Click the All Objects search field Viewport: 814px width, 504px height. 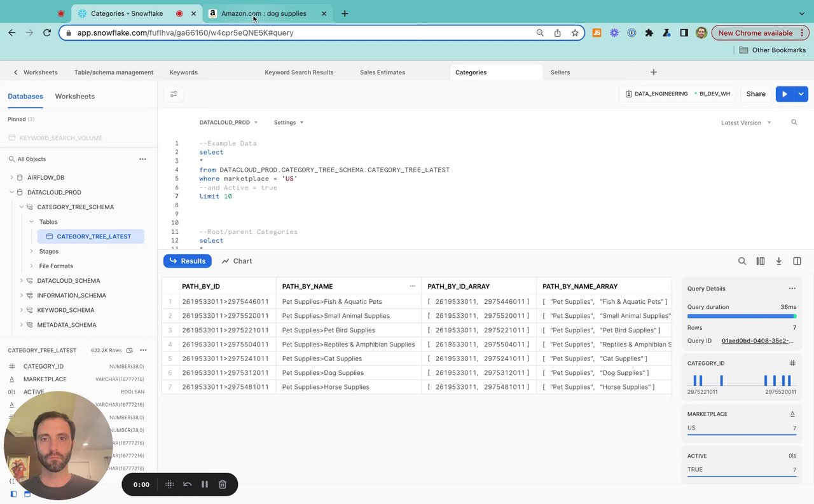[70, 159]
